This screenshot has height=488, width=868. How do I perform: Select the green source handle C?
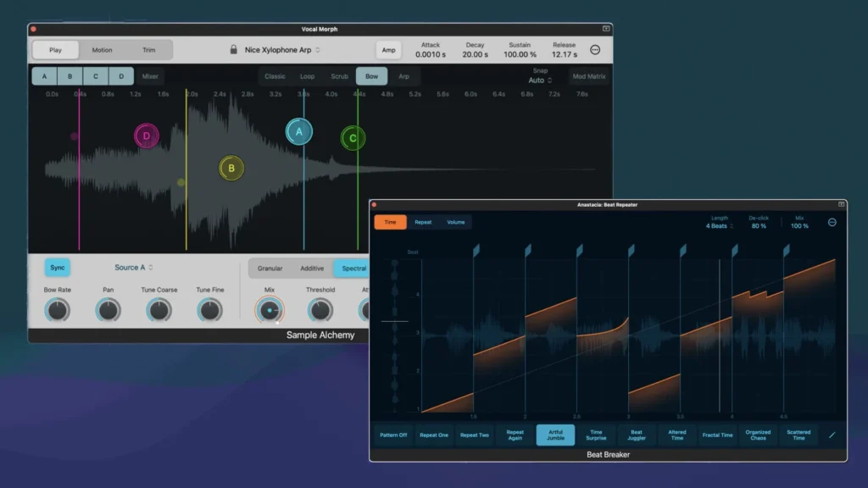(353, 138)
